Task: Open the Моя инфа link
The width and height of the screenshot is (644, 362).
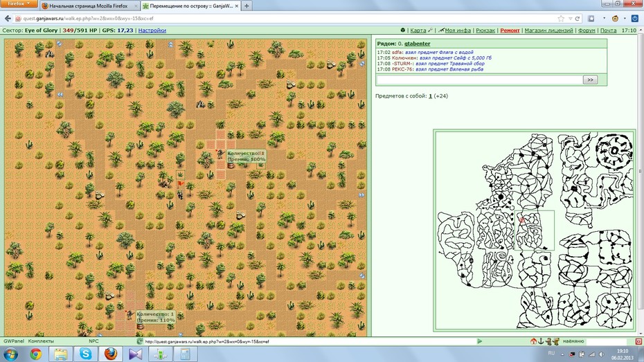Action: [458, 30]
